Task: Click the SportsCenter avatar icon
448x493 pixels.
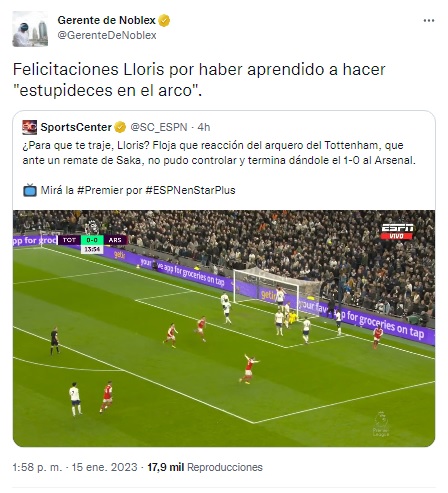Action: coord(30,127)
